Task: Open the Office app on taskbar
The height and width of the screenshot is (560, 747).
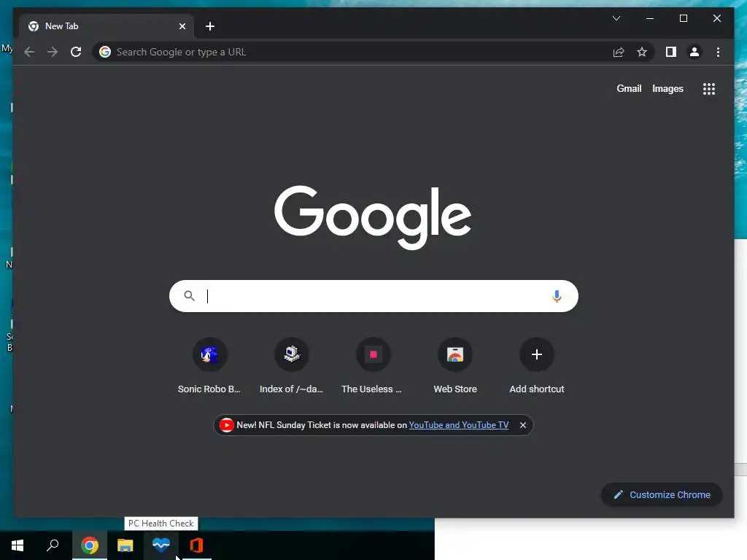Action: tap(197, 545)
